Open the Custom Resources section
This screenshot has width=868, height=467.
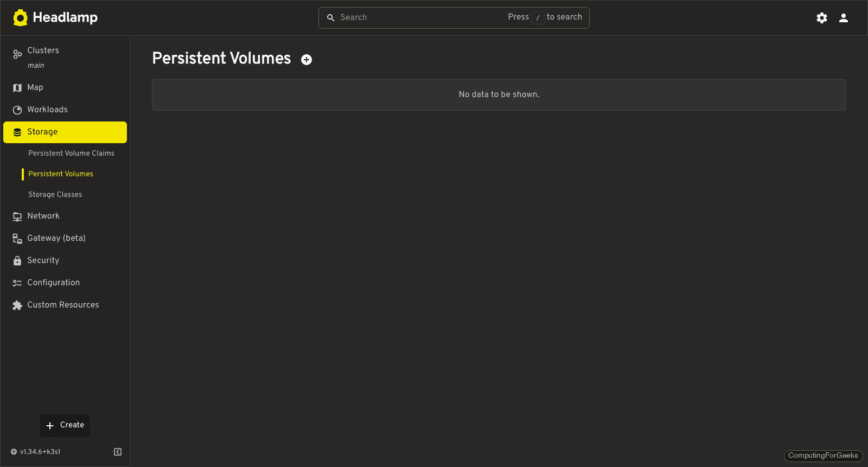click(65, 305)
